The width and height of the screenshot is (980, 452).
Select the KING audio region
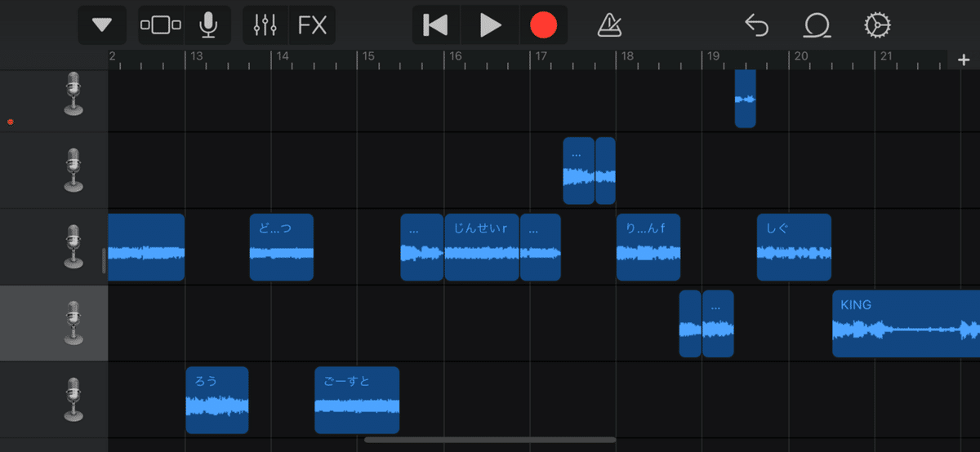pyautogui.click(x=906, y=324)
